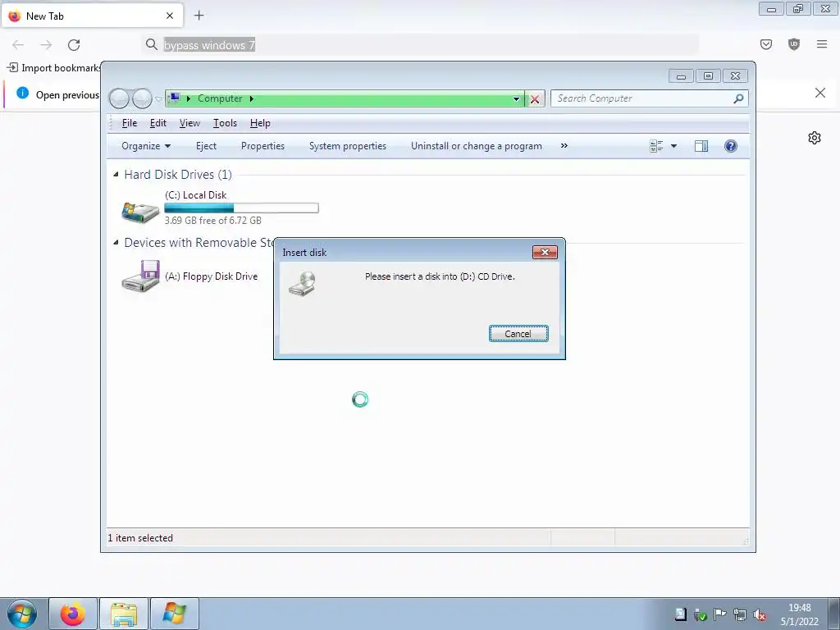Click the Eject toolbar button
The image size is (840, 630).
pyautogui.click(x=206, y=146)
